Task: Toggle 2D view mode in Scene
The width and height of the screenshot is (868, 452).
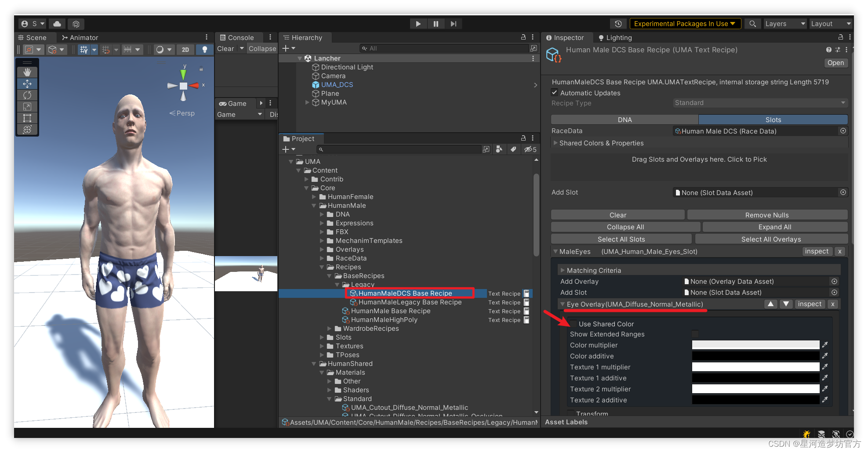Action: [185, 50]
